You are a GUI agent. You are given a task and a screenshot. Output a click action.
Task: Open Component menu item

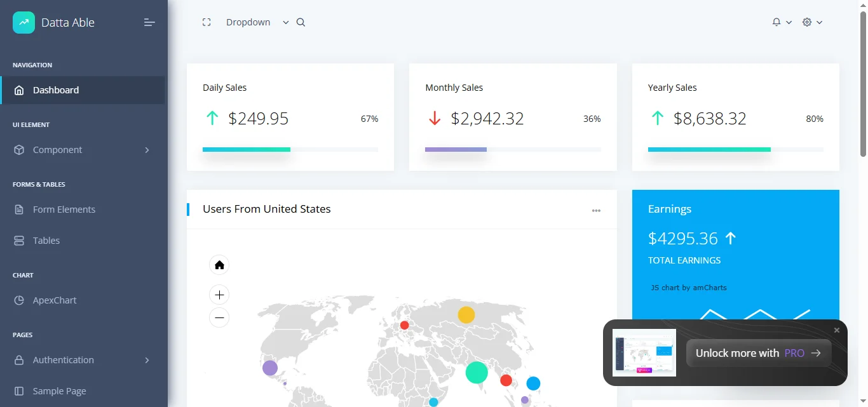click(x=83, y=150)
